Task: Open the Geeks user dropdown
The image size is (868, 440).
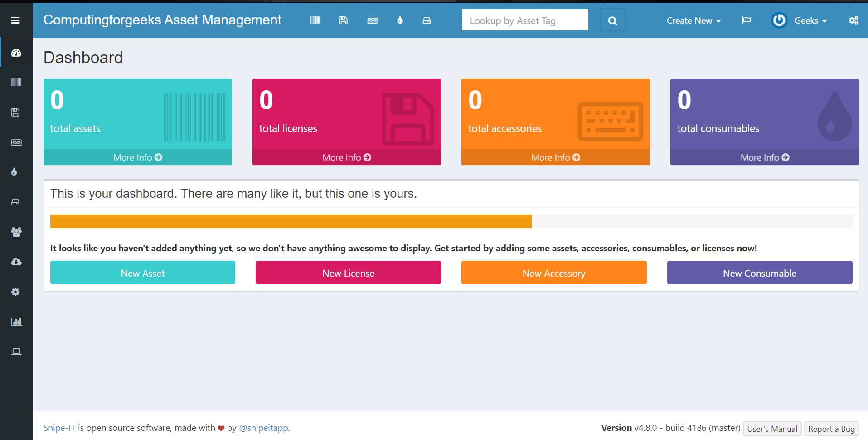Action: (x=800, y=20)
